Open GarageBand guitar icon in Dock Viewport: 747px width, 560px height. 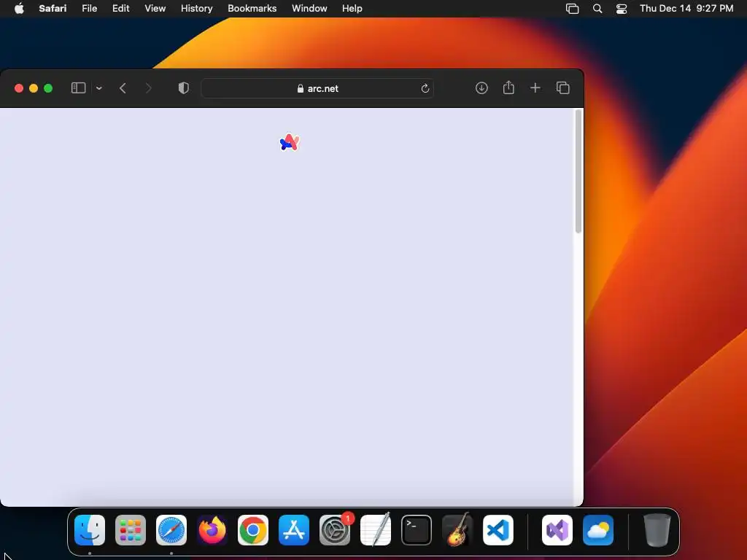point(457,529)
